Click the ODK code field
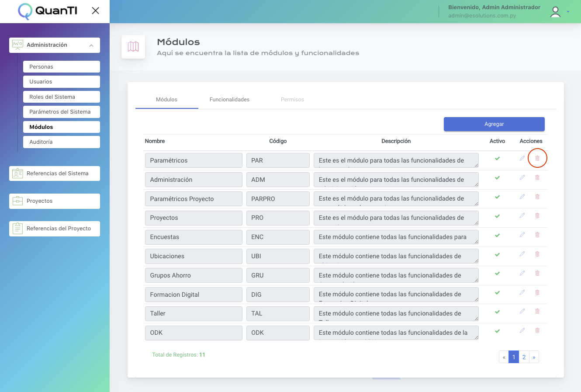This screenshot has width=581, height=392. pyautogui.click(x=278, y=333)
